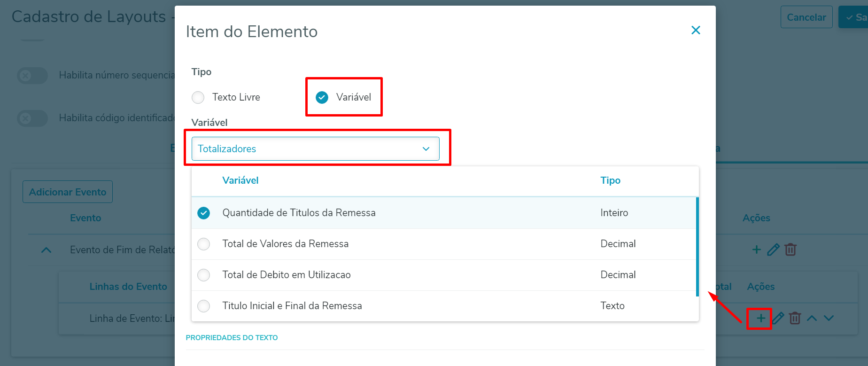Viewport: 868px width, 366px height.
Task: Toggle Habilita número sequencial switch
Action: click(32, 75)
